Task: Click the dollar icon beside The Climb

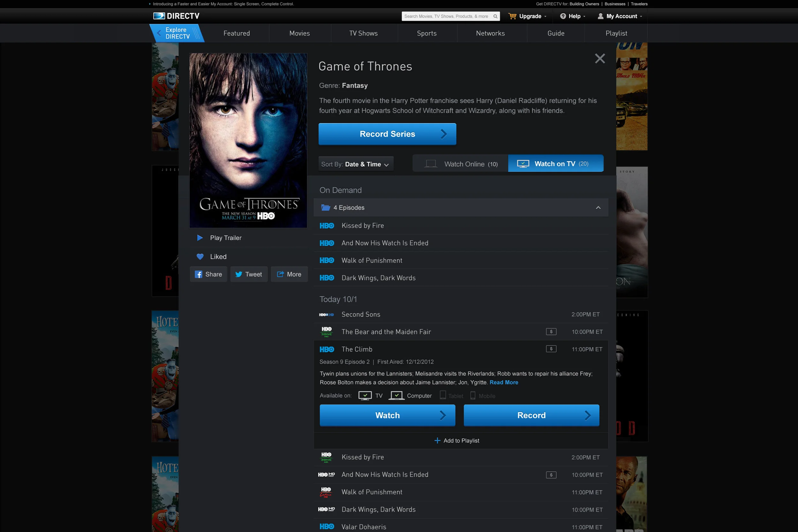Action: pos(551,349)
